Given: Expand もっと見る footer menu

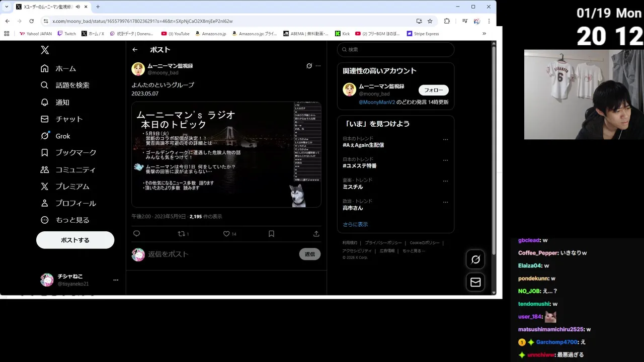Looking at the screenshot, I should (414, 250).
